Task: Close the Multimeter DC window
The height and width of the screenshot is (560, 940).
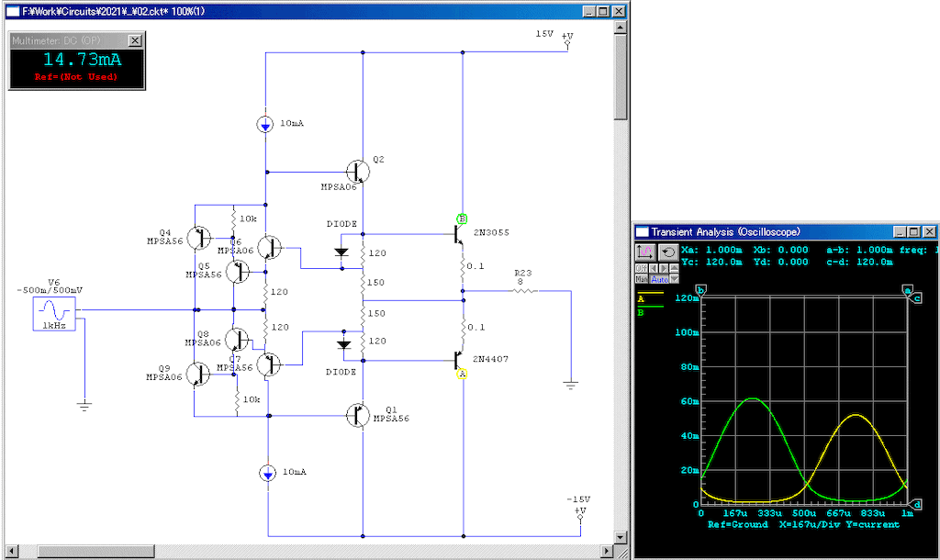Action: pos(135,40)
